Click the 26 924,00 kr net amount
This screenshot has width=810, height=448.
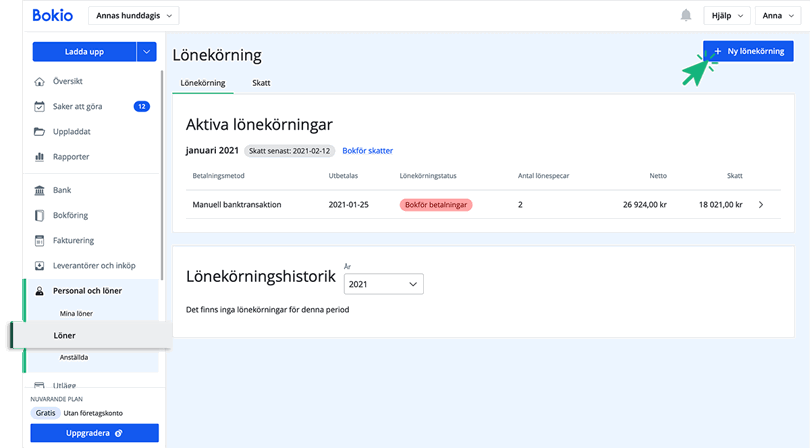[x=645, y=205]
